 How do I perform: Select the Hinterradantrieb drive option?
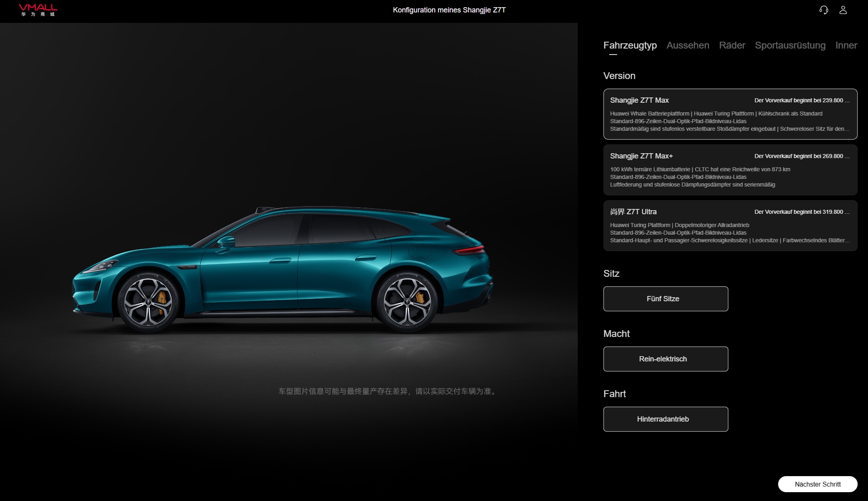[665, 419]
